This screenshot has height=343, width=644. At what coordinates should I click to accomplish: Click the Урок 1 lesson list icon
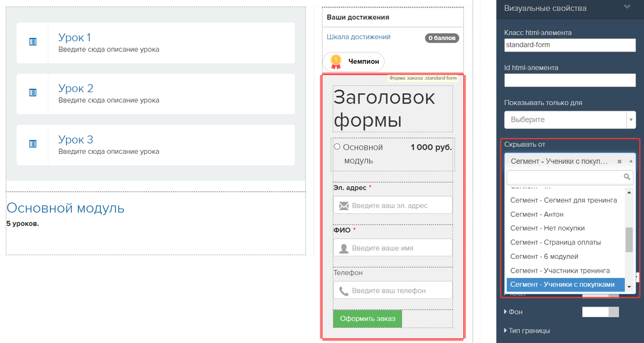(33, 42)
